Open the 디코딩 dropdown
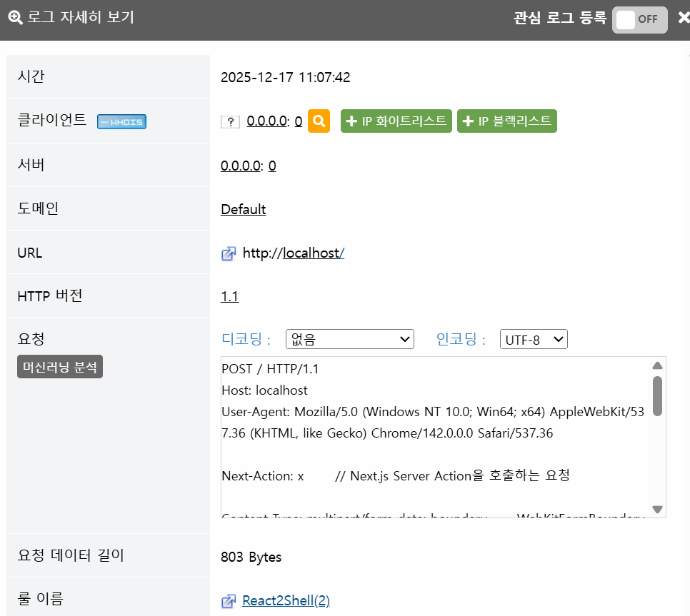690x616 pixels. pos(349,339)
